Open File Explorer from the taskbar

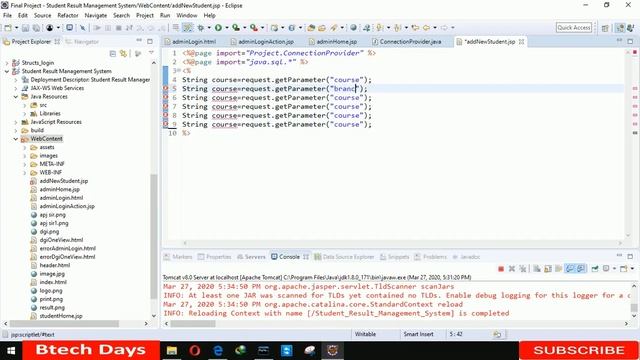pos(171,350)
